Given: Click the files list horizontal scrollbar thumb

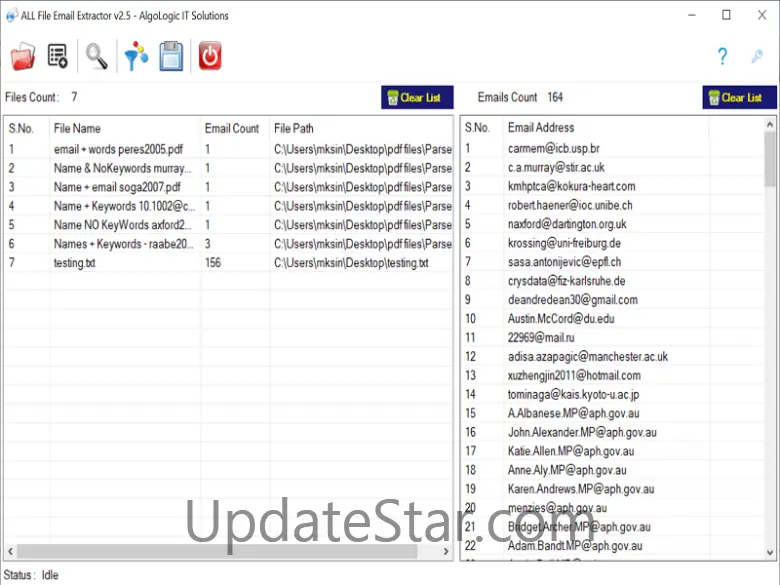Looking at the screenshot, I should pyautogui.click(x=217, y=551).
